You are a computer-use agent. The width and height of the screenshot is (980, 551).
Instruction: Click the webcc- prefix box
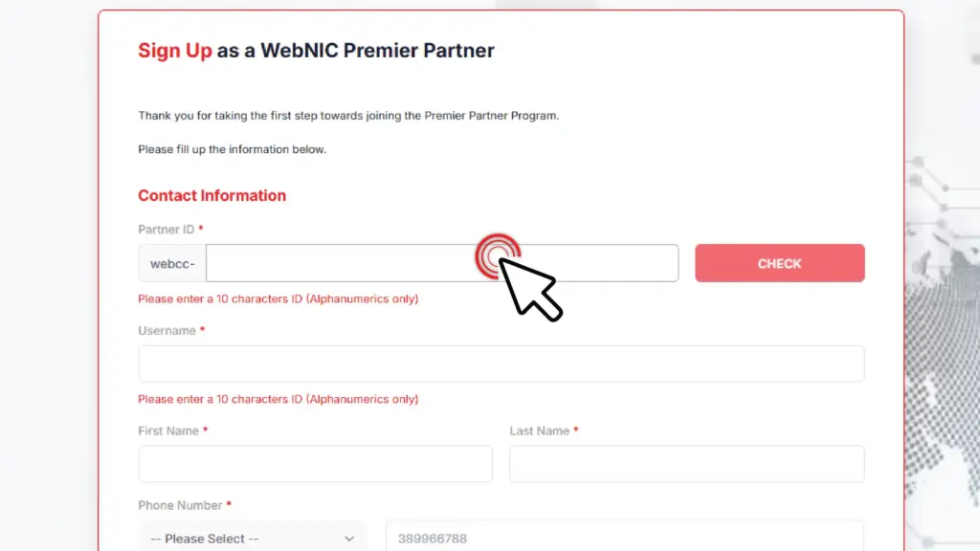tap(170, 262)
